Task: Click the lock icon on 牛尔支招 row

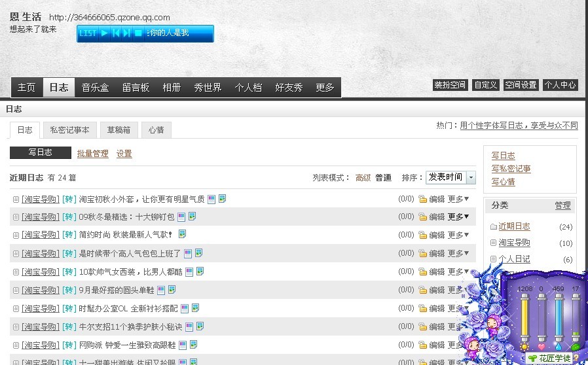Action: 422,327
